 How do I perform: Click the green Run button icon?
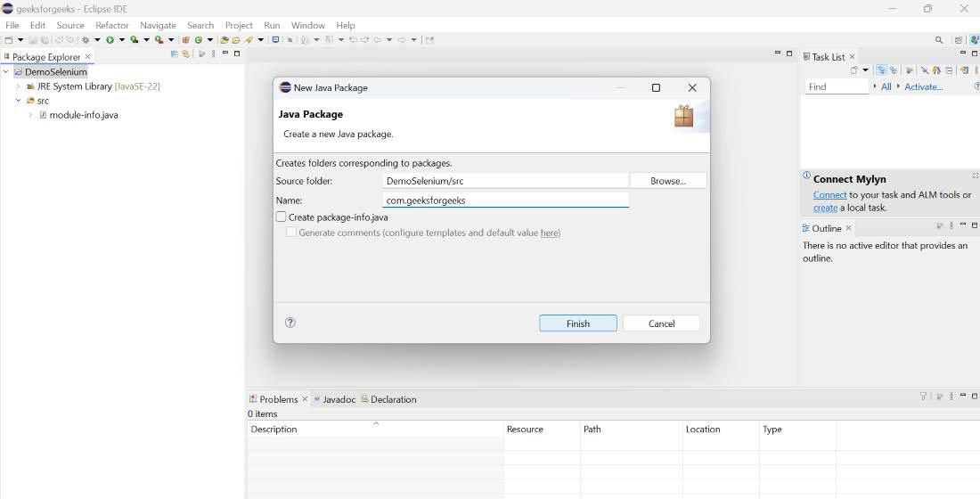pos(110,40)
